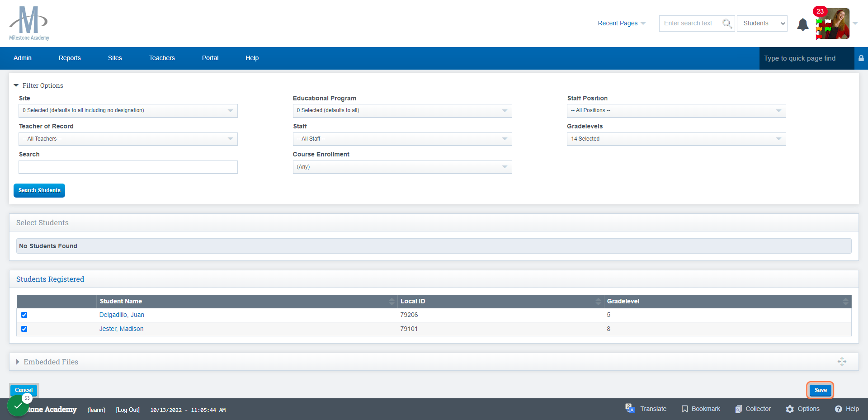This screenshot has width=868, height=420.
Task: Open the Students search scope dropdown
Action: point(762,24)
